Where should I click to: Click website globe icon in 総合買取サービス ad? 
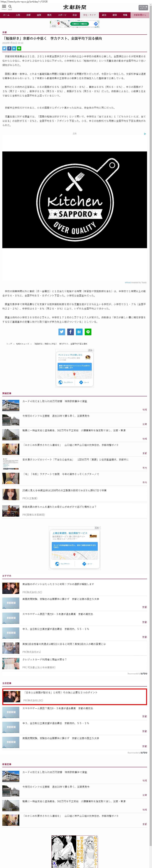[57, 564]
